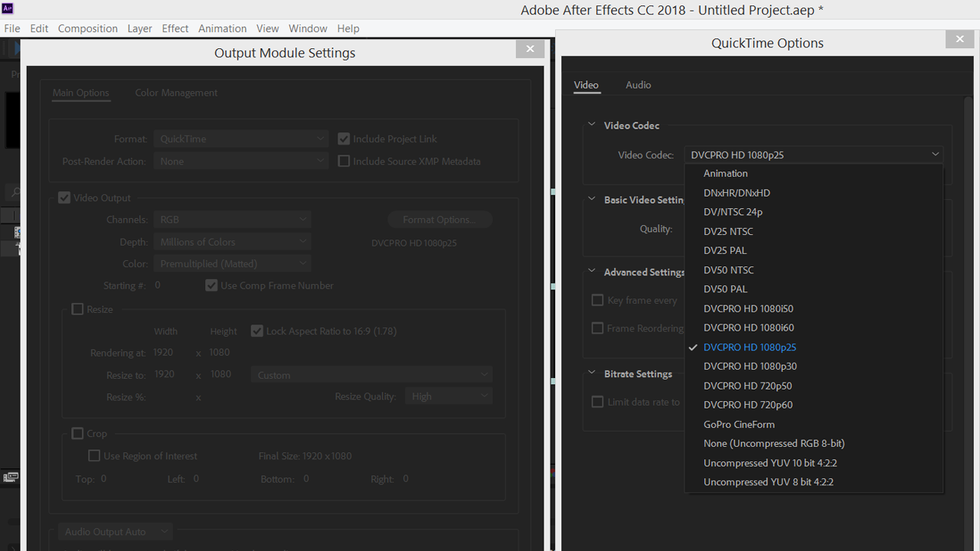
Task: Select GoPro CineForm codec option
Action: click(x=739, y=424)
